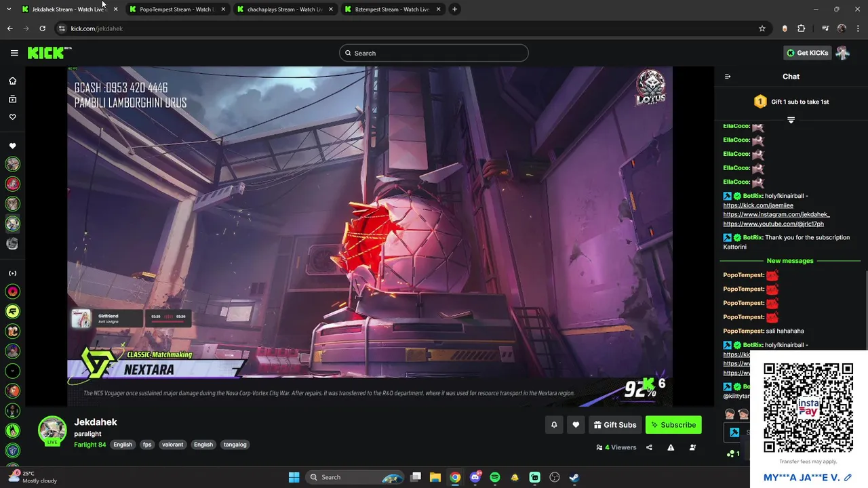Click Get KICKs button
The image size is (868, 488).
tap(807, 53)
